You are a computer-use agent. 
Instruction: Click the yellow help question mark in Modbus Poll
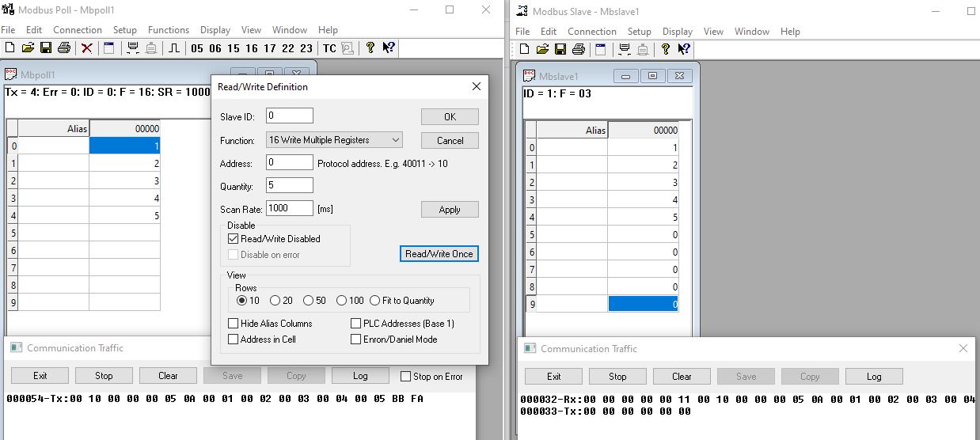370,48
